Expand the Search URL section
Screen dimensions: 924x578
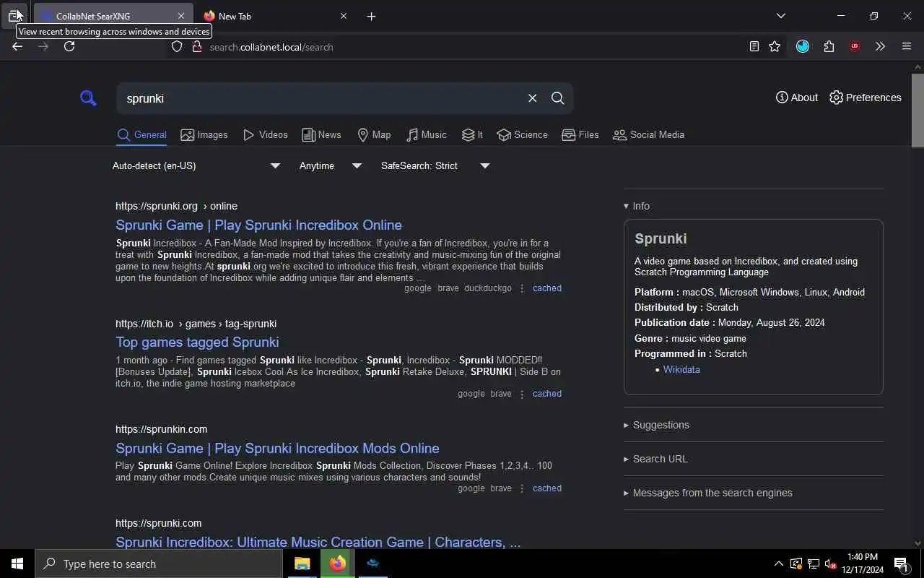(655, 459)
